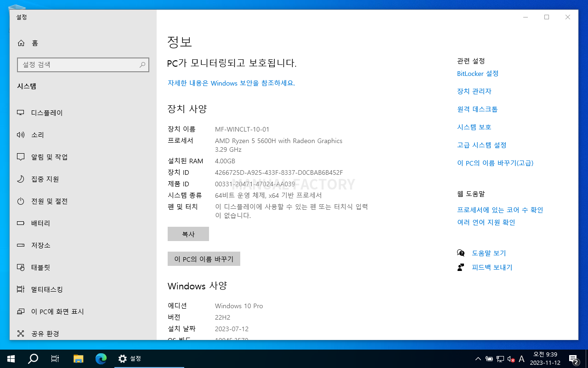This screenshot has width=588, height=368.
Task: Open Remote Desktop (원격 데스크톱) link
Action: coord(477,109)
